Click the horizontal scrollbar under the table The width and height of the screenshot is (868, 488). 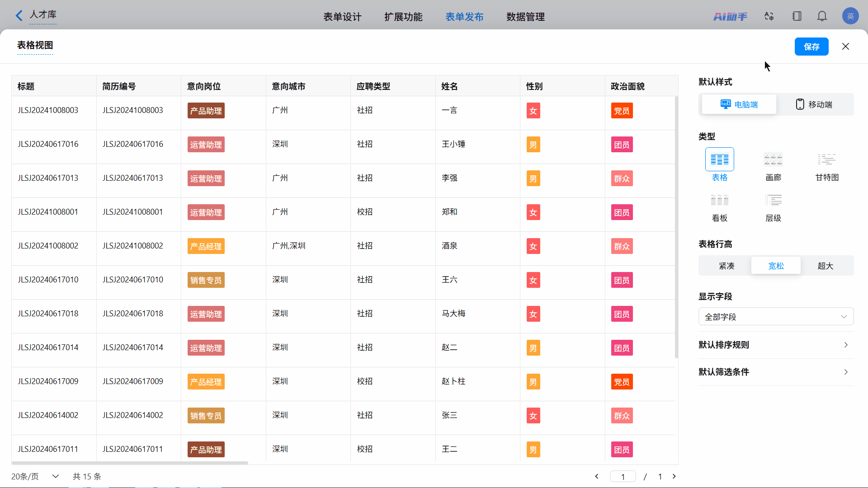pyautogui.click(x=130, y=463)
